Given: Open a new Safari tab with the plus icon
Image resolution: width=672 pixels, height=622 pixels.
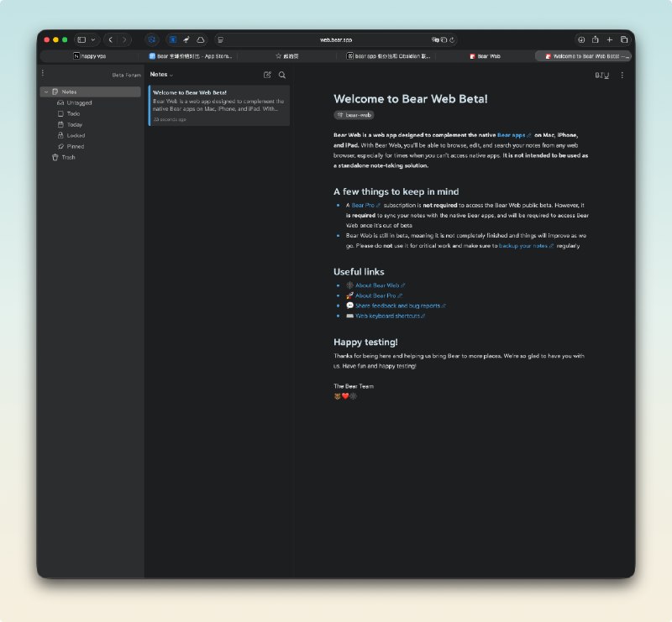Looking at the screenshot, I should coord(610,39).
